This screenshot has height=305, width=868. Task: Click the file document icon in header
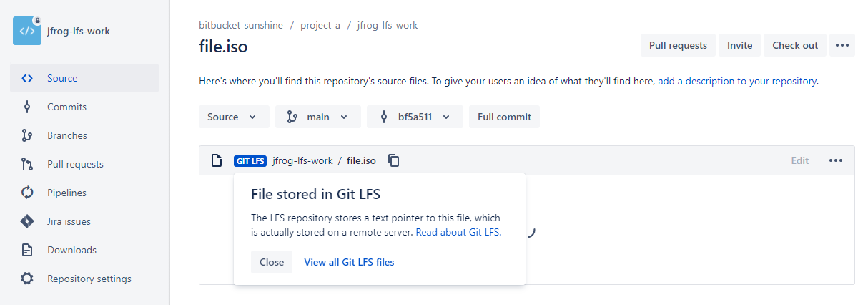[216, 160]
